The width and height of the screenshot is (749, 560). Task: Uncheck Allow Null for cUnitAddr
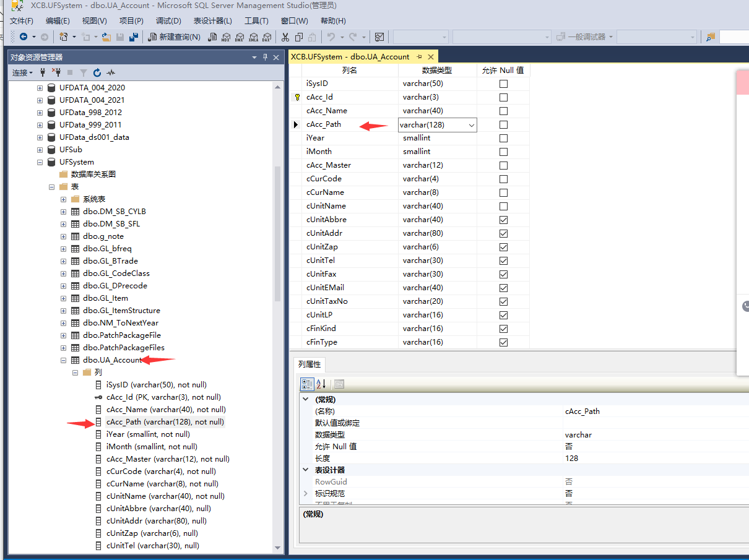[x=503, y=233]
